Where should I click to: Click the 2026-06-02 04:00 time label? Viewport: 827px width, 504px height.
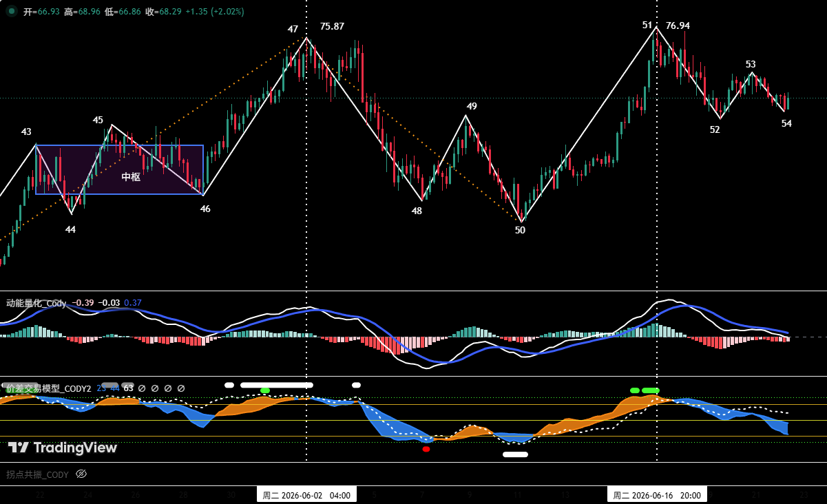[x=306, y=495]
